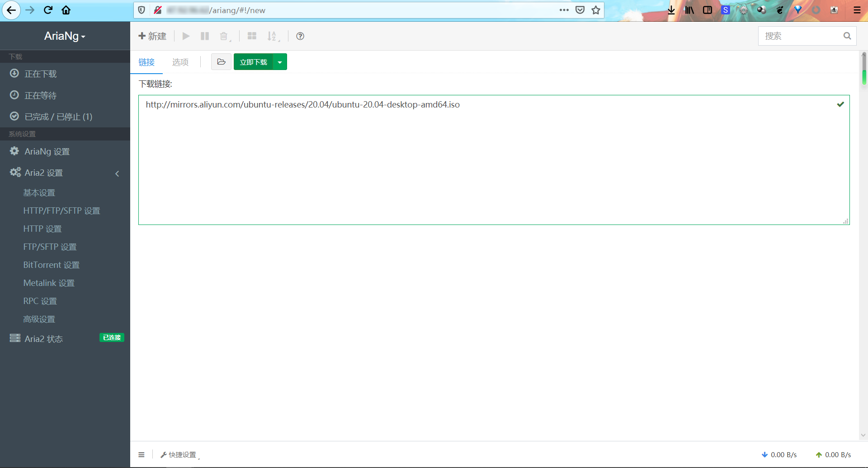The image size is (868, 468).
Task: Reload the page with the refresh icon
Action: click(48, 10)
